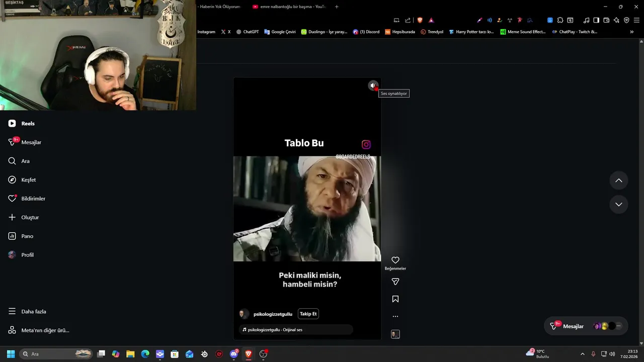Open Duolingo bookmark
Viewport: 644px width, 362px height.
tap(325, 32)
